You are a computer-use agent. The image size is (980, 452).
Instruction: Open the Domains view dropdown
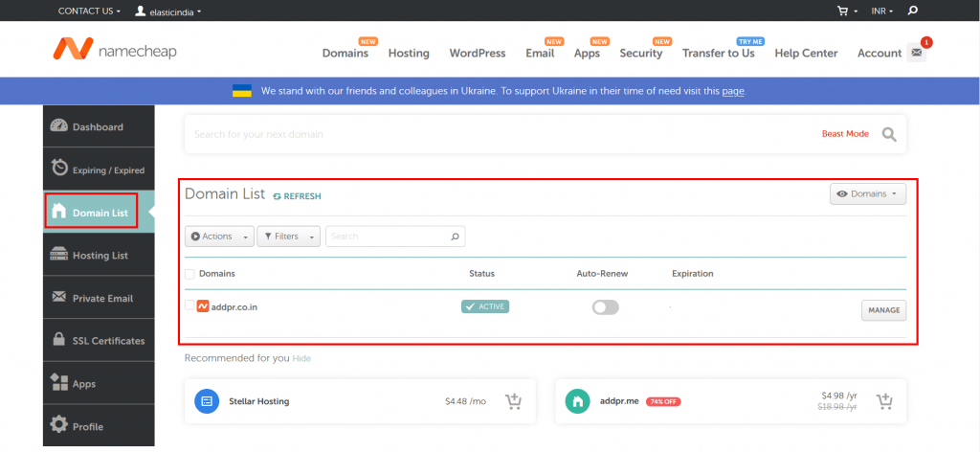pyautogui.click(x=868, y=193)
